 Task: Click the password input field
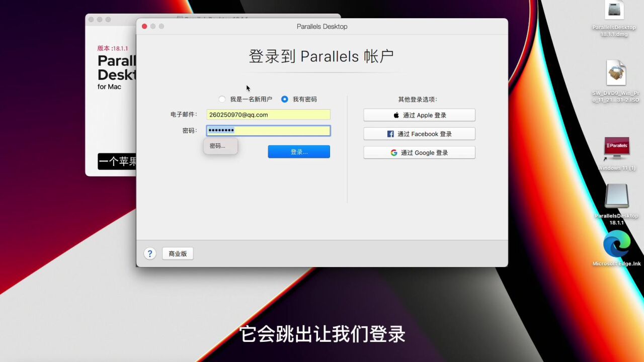coord(268,131)
